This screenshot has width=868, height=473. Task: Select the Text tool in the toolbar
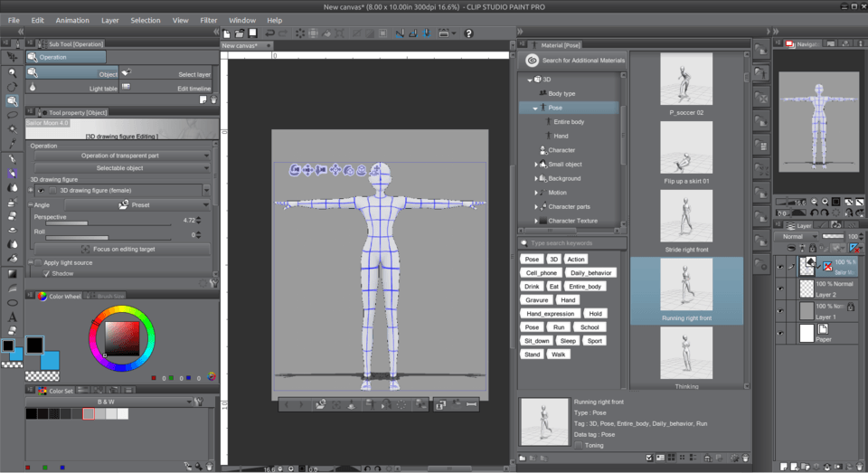click(x=13, y=317)
